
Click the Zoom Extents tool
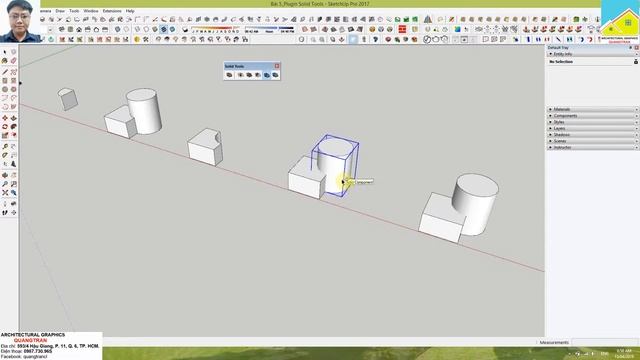click(x=5, y=193)
